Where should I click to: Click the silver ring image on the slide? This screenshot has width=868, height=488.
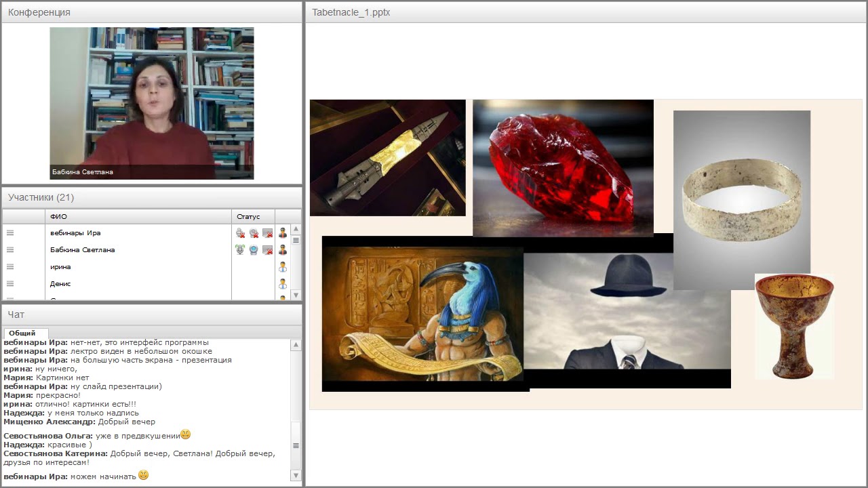point(742,201)
